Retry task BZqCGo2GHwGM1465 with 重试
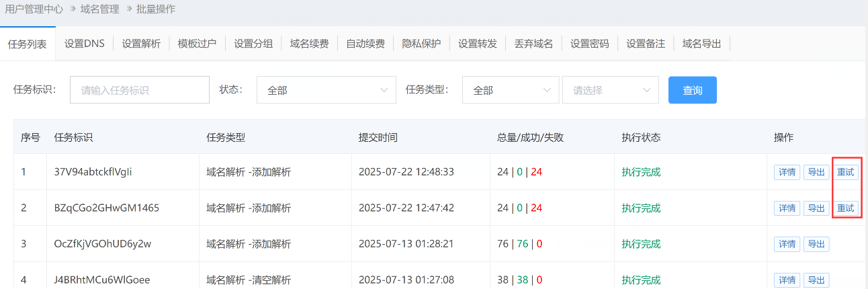Viewport: 868px width, 289px height. click(846, 208)
